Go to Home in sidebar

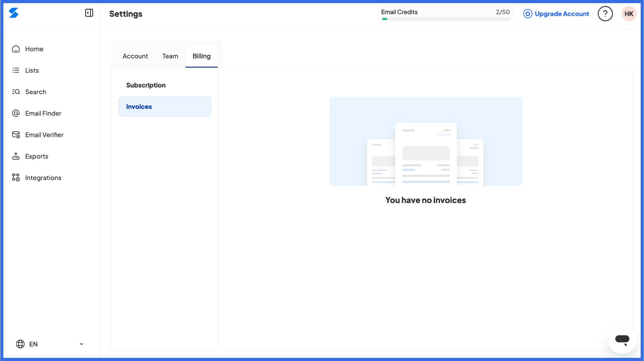pyautogui.click(x=34, y=49)
